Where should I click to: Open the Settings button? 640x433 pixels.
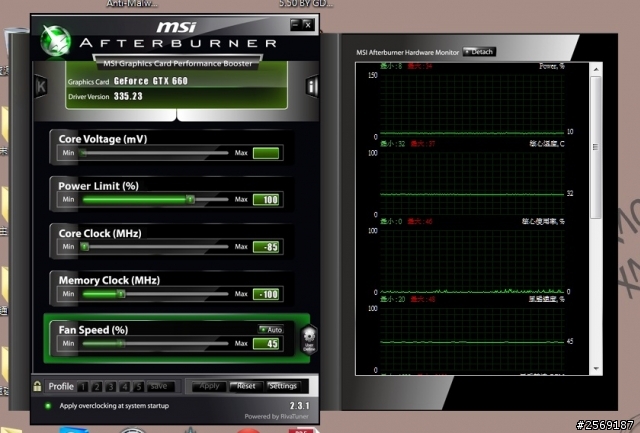click(x=283, y=386)
